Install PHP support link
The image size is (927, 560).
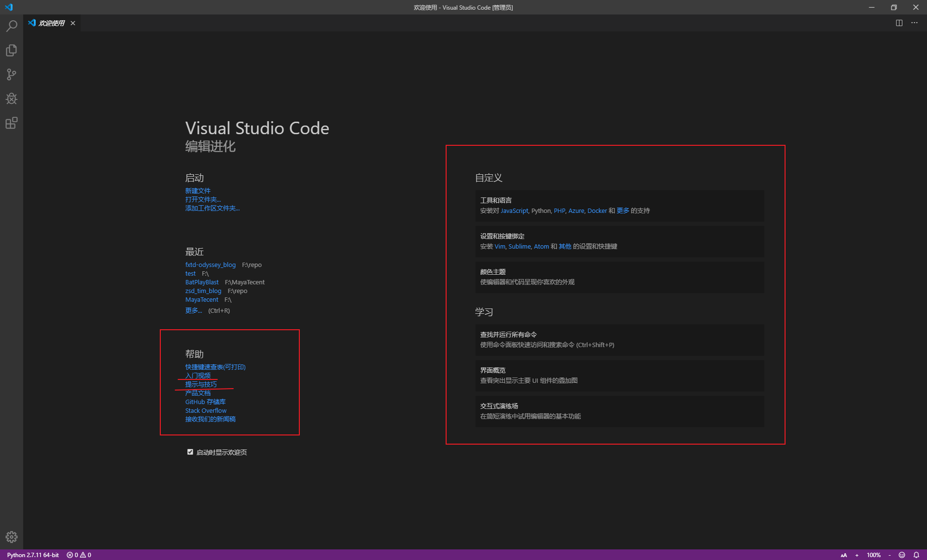[x=559, y=210]
